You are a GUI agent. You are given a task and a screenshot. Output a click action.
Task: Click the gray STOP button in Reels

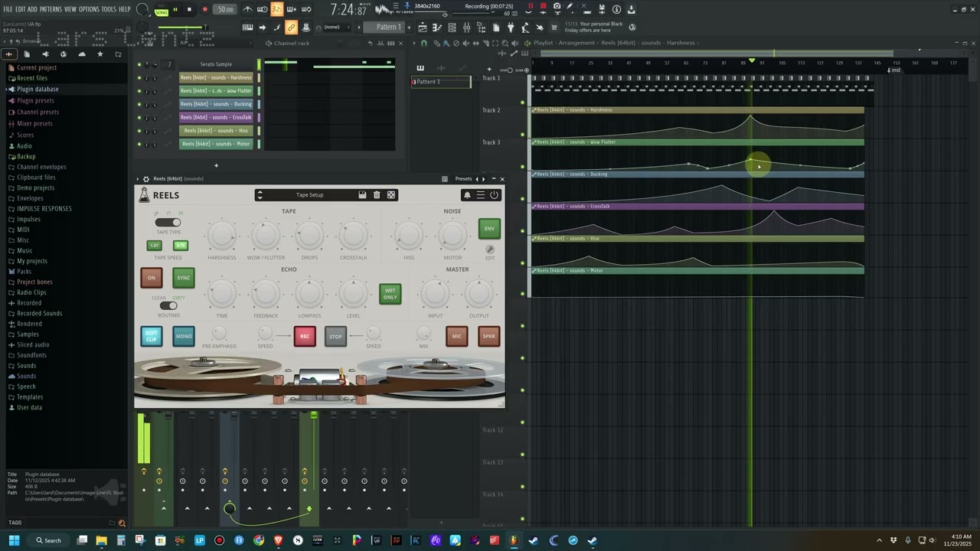335,336
